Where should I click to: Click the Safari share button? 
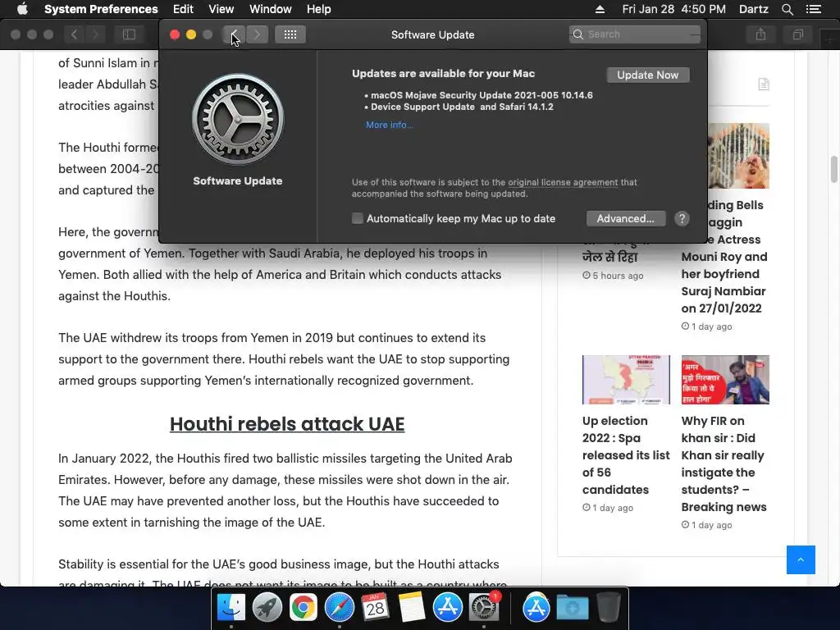click(760, 34)
